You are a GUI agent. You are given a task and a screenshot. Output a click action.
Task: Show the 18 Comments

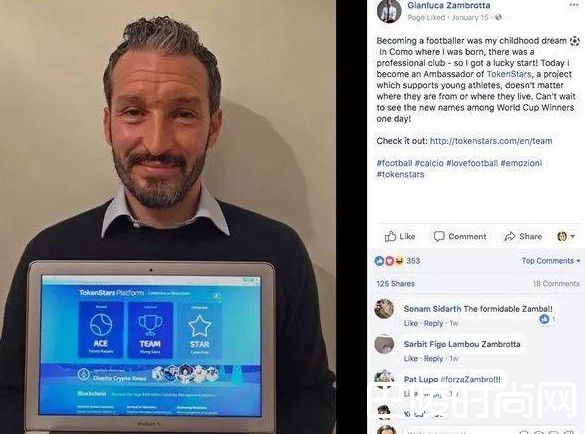[556, 284]
